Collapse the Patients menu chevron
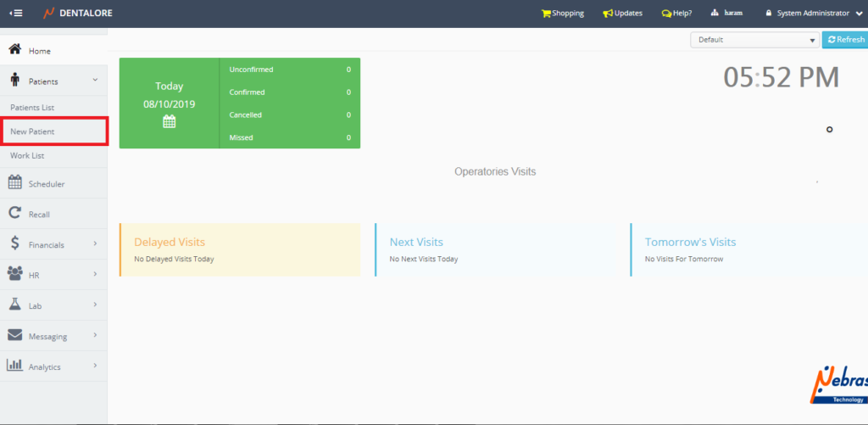The height and width of the screenshot is (425, 868). [95, 81]
